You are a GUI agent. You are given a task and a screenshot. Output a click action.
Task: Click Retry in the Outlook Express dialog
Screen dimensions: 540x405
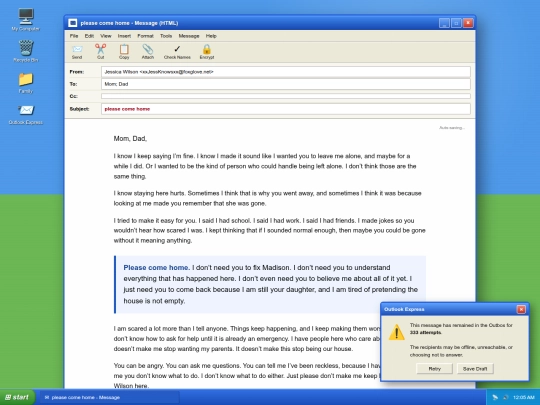click(x=434, y=368)
